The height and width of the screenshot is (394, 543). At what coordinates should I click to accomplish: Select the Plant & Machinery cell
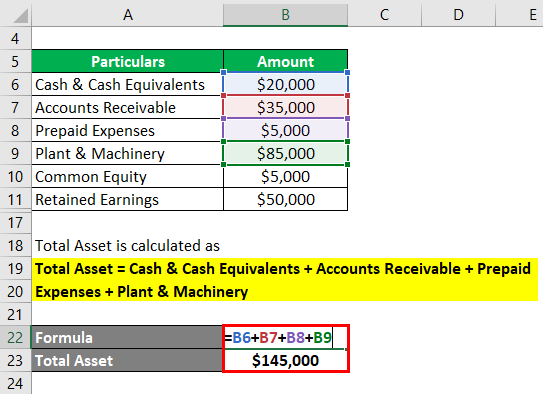coord(127,153)
